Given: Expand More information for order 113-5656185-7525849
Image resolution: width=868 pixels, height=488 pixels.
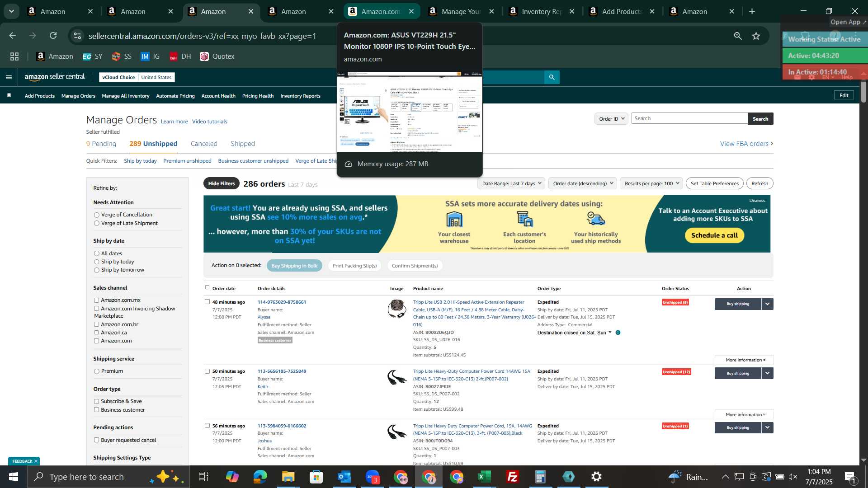Looking at the screenshot, I should [744, 415].
